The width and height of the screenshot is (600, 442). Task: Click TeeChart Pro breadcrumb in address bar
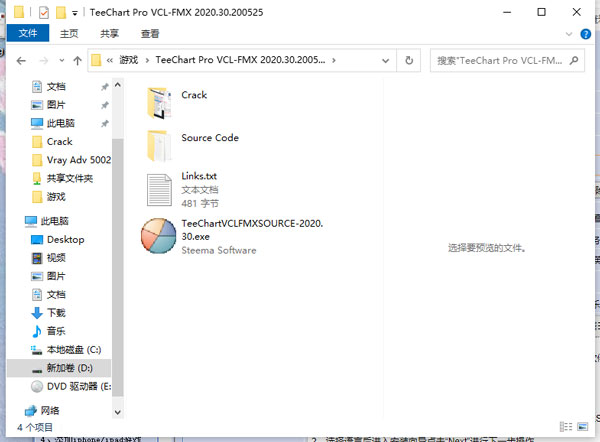coord(240,60)
